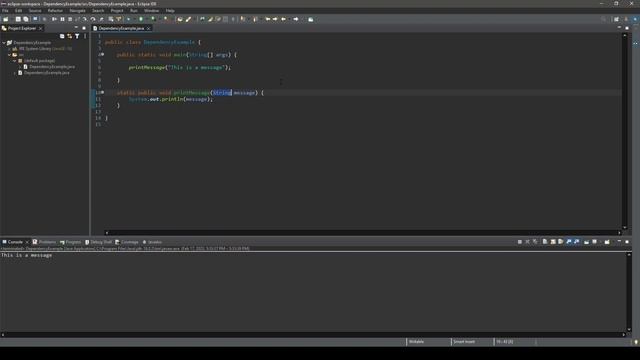This screenshot has width=640, height=360.
Task: Click the Coverage launch toolbar icon
Action: 153,19
